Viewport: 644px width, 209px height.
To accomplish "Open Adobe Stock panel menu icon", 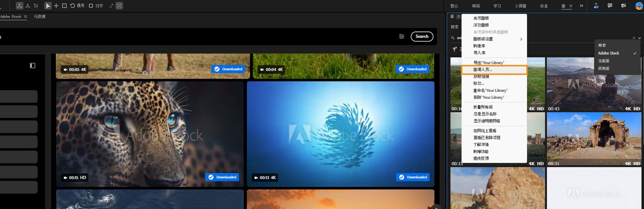I will (25, 16).
